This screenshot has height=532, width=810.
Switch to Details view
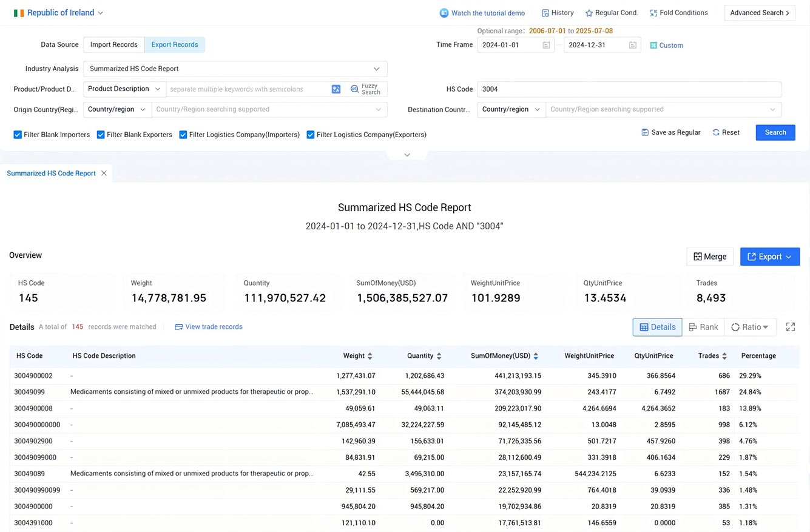pyautogui.click(x=658, y=327)
